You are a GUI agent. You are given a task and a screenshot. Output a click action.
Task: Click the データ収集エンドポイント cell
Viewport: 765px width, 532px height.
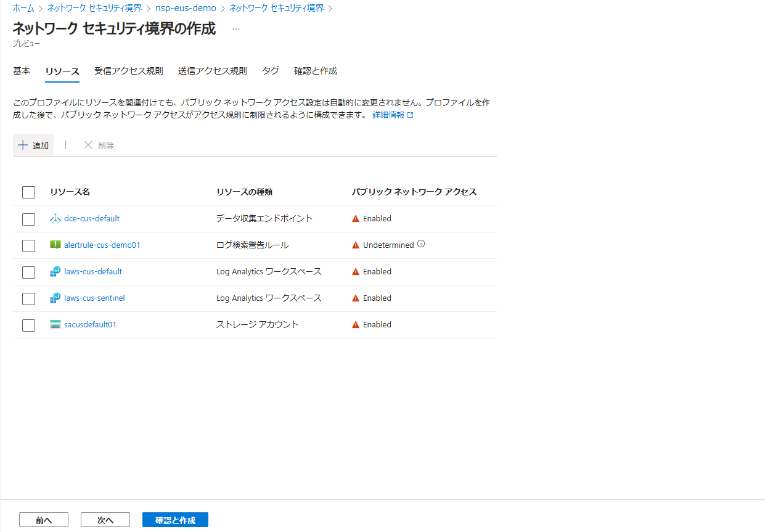pos(264,218)
